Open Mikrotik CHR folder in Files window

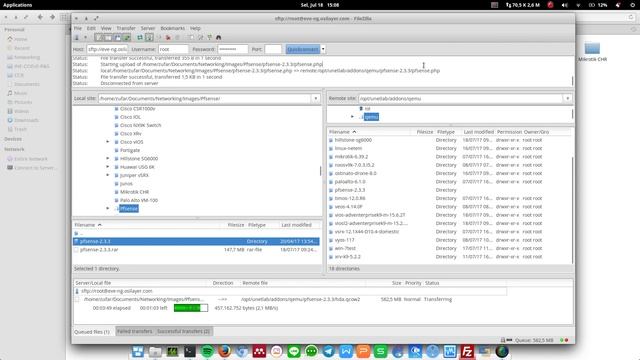592,52
